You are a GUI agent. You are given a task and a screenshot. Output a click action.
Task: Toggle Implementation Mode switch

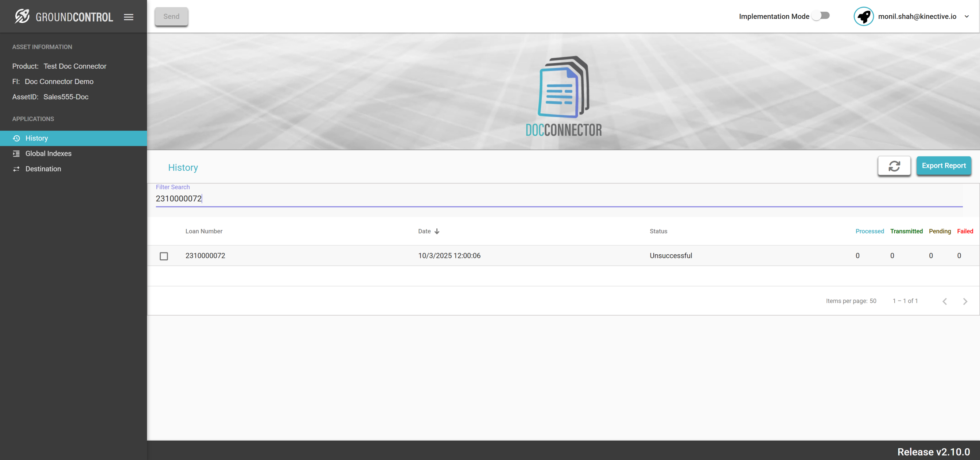(x=821, y=16)
